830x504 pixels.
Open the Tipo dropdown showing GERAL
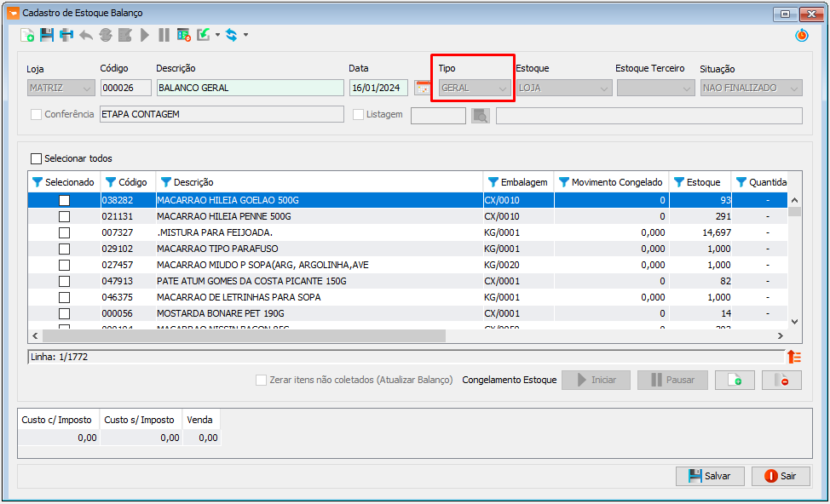pyautogui.click(x=474, y=88)
